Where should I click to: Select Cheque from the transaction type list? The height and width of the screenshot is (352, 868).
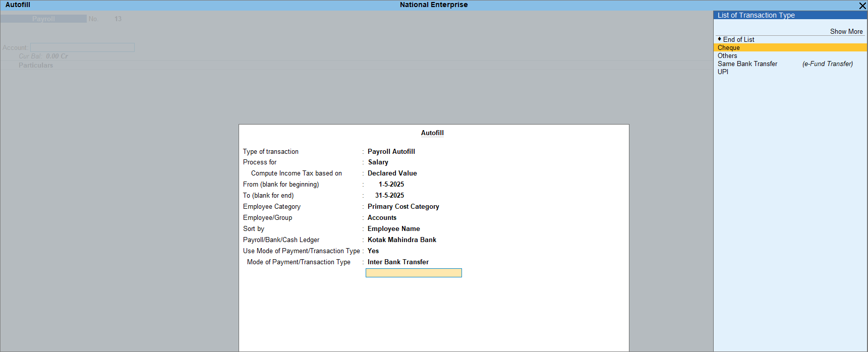point(729,47)
